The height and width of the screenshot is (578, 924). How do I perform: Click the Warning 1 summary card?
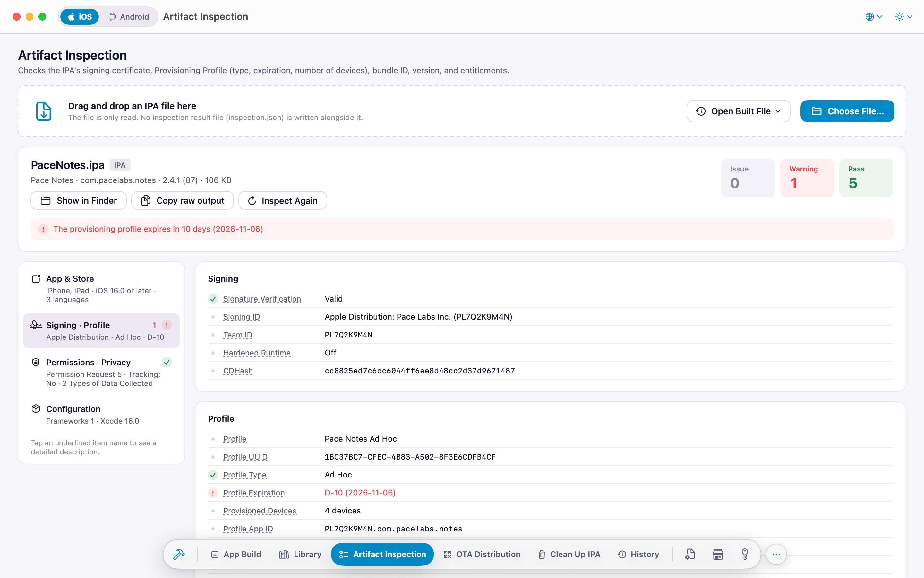click(x=807, y=178)
